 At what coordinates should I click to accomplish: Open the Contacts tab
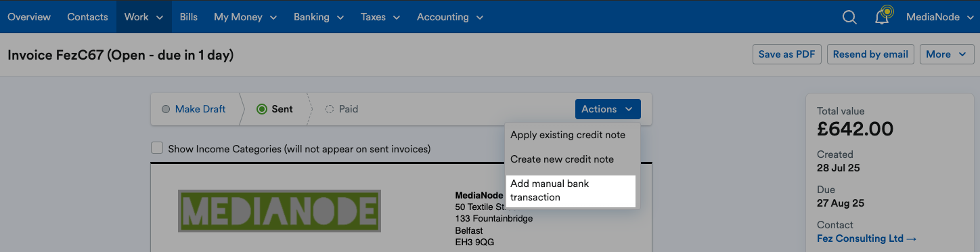(x=87, y=17)
